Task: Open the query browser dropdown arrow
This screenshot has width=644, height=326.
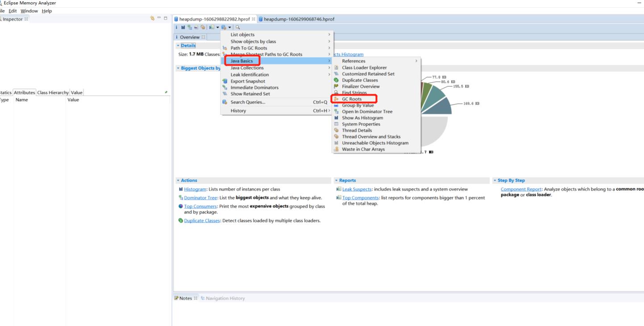Action: tap(230, 27)
